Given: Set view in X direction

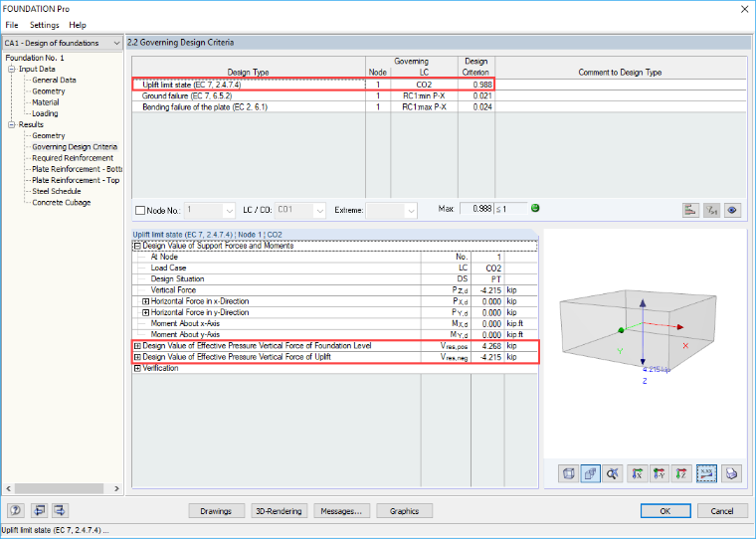Looking at the screenshot, I should (x=637, y=473).
